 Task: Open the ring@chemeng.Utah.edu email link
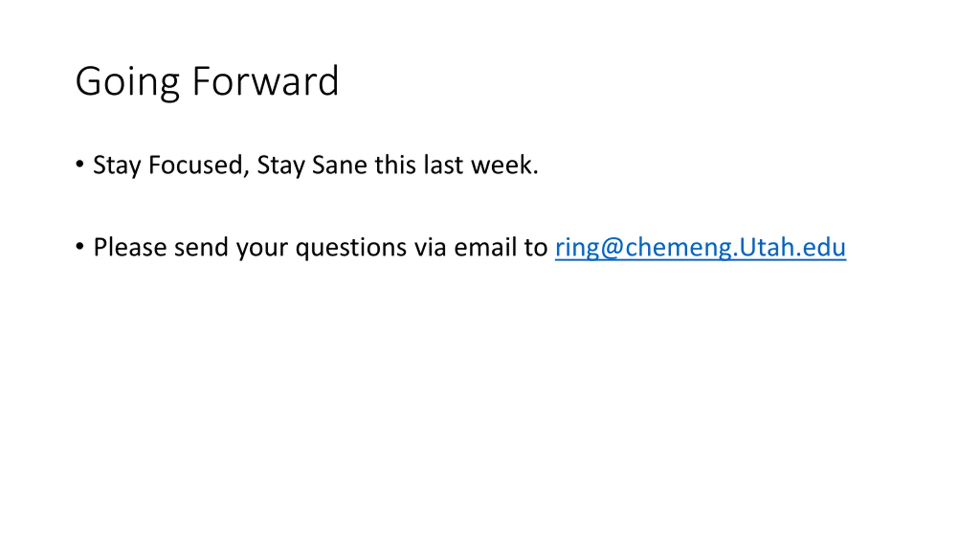[x=700, y=247]
